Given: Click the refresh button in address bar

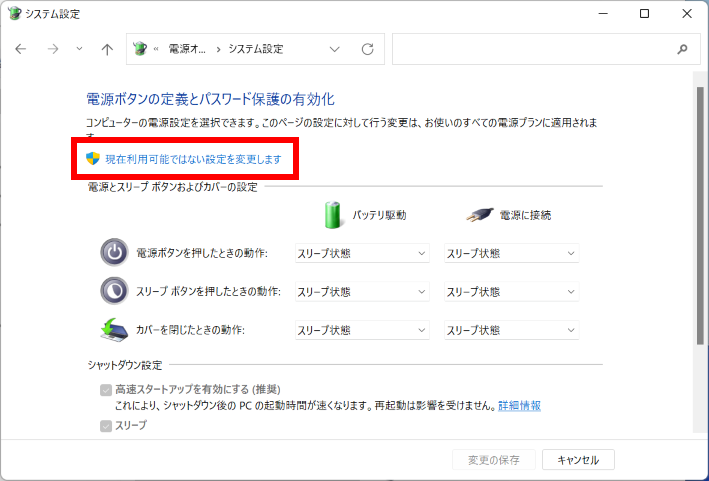Looking at the screenshot, I should (x=367, y=49).
